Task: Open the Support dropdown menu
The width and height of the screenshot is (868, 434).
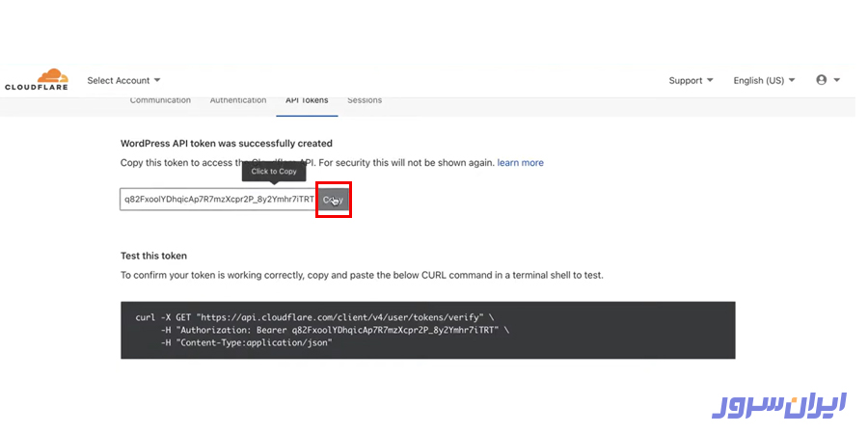Action: tap(691, 80)
